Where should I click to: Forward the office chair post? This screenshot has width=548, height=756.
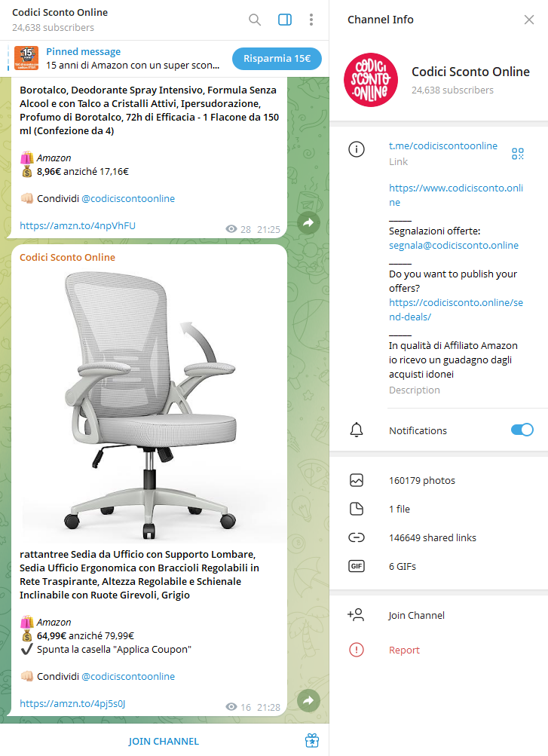click(308, 700)
